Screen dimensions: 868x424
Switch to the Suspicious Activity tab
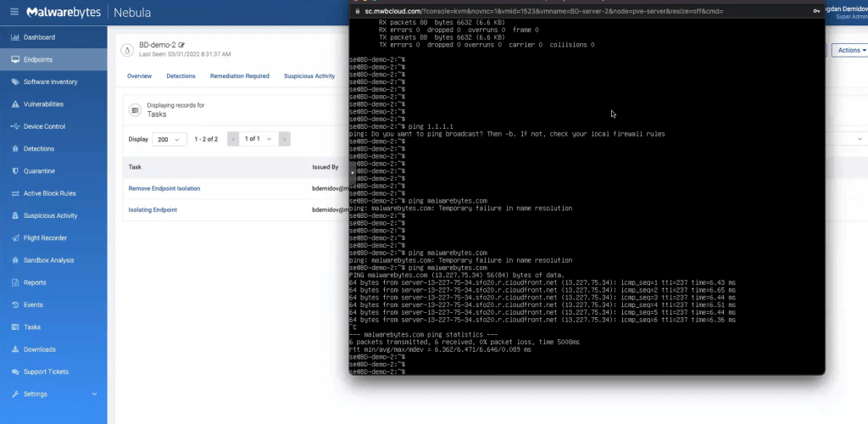pos(309,75)
